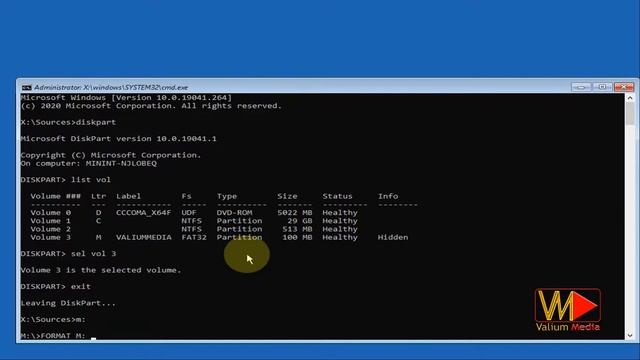Image resolution: width=640 pixels, height=360 pixels.
Task: Click the 'X:\Sources>m:' command line
Action: [53, 319]
